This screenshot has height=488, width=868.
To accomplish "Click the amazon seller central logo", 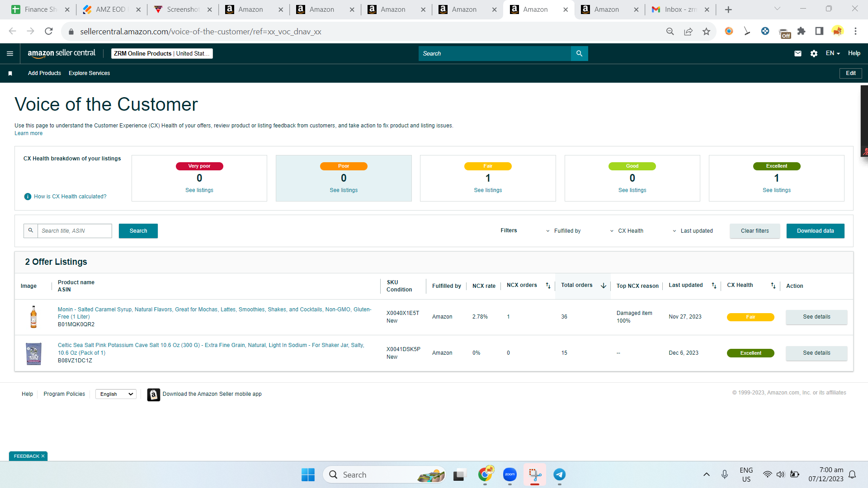I will point(61,53).
